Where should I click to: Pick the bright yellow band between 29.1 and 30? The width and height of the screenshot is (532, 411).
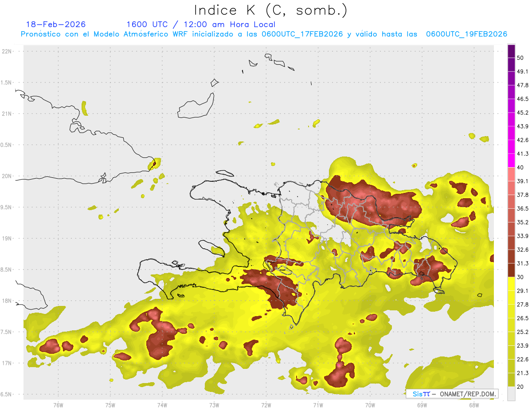click(511, 284)
